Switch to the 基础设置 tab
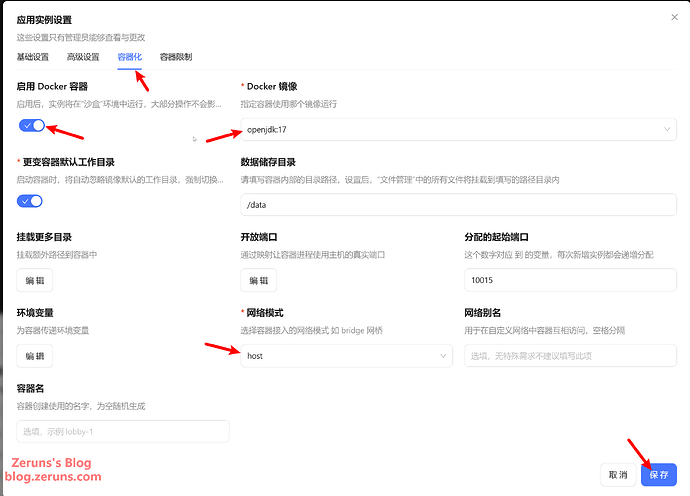 click(x=35, y=57)
